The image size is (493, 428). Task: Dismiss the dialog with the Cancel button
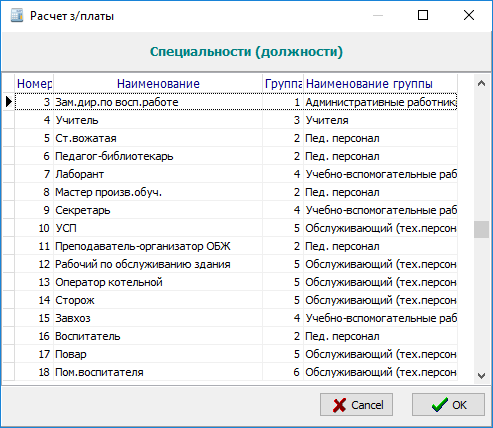click(356, 405)
